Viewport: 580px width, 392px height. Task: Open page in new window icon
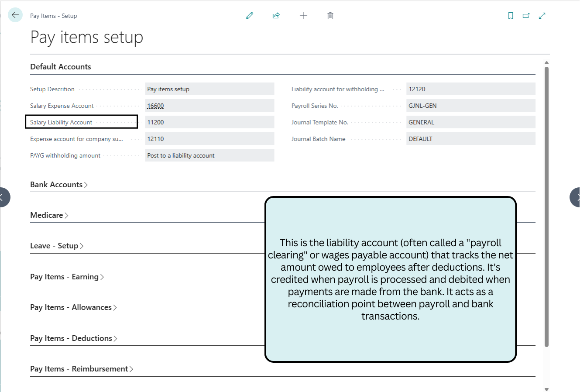[x=526, y=16]
